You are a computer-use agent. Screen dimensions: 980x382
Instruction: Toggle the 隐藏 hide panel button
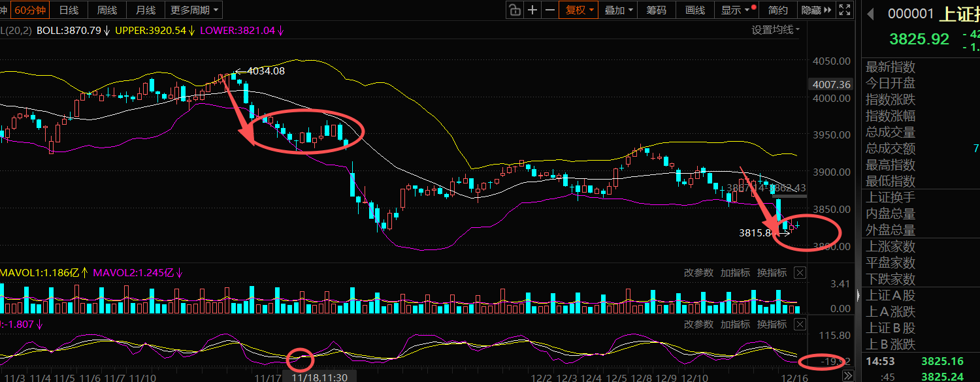pyautogui.click(x=816, y=10)
